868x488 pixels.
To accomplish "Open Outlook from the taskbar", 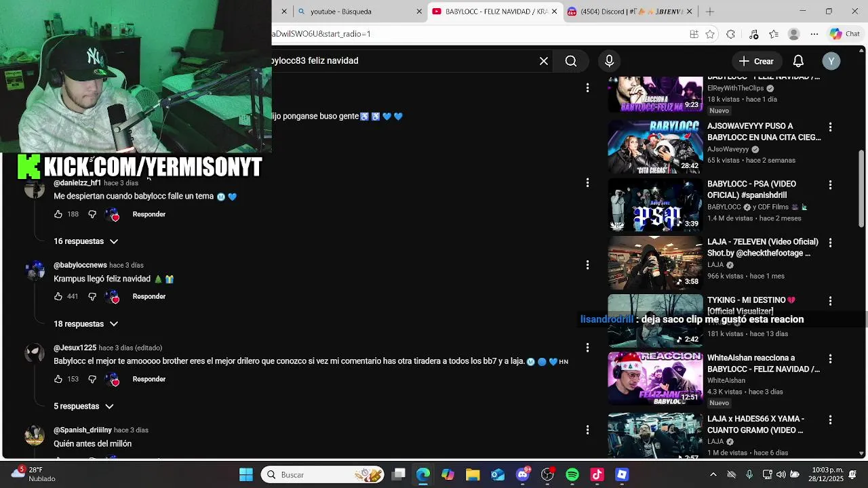I will 498,474.
